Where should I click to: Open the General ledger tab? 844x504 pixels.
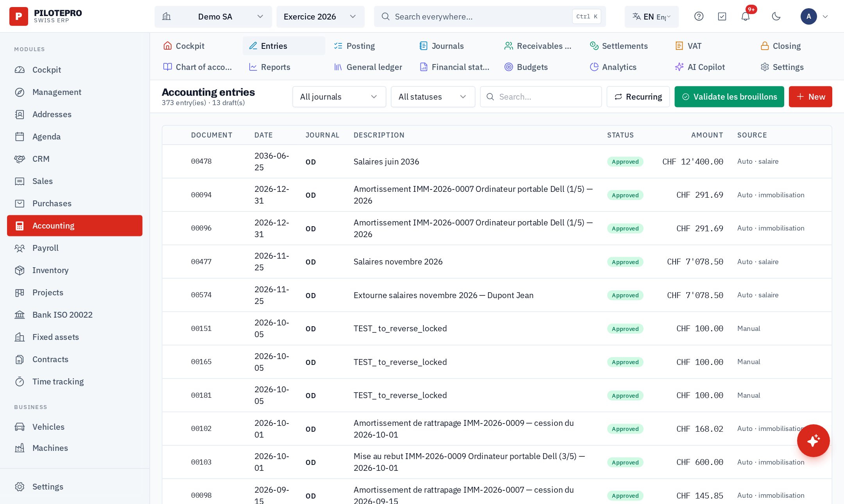coord(369,67)
